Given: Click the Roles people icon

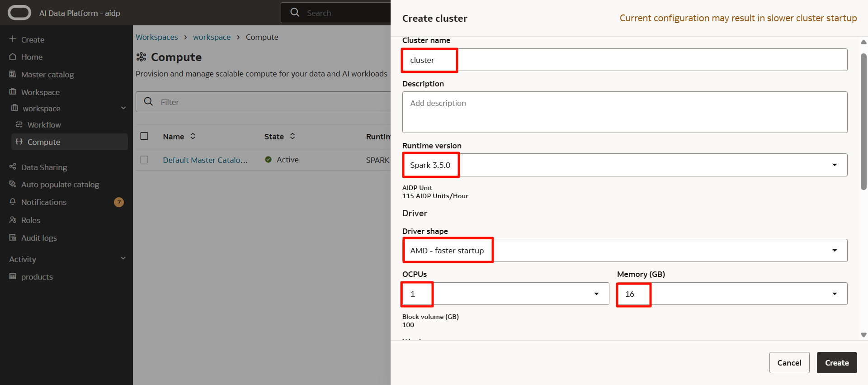Looking at the screenshot, I should 13,220.
